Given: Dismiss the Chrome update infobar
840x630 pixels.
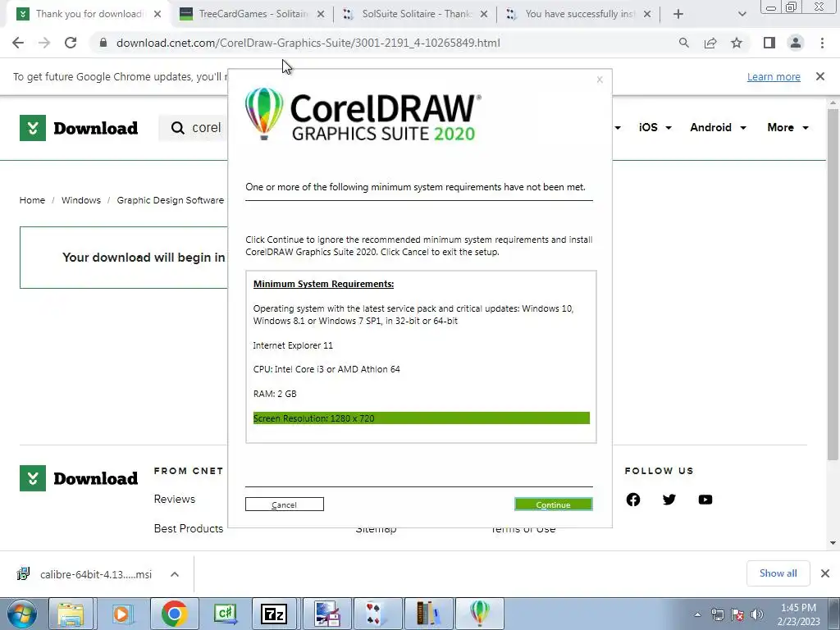Looking at the screenshot, I should point(820,76).
